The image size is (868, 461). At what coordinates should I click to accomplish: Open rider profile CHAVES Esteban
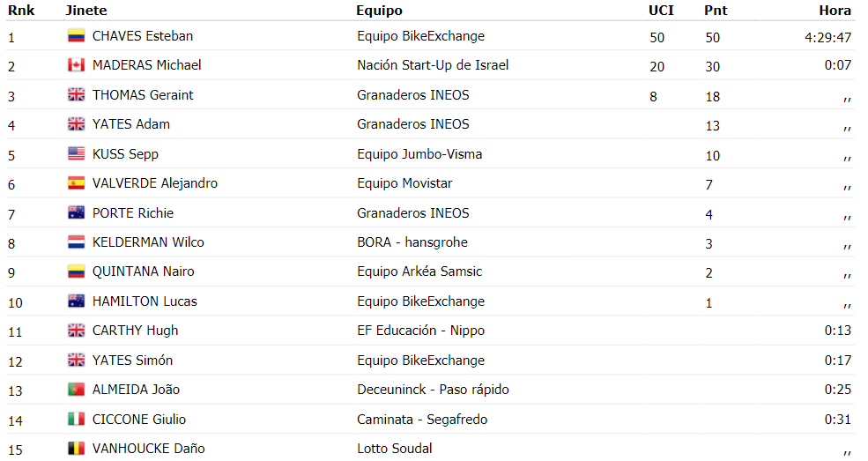[142, 36]
